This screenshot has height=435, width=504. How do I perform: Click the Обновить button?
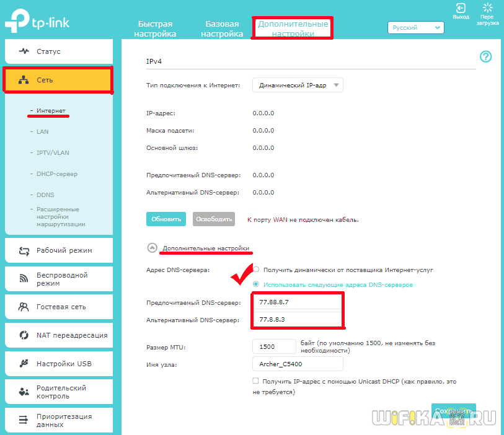click(x=166, y=219)
